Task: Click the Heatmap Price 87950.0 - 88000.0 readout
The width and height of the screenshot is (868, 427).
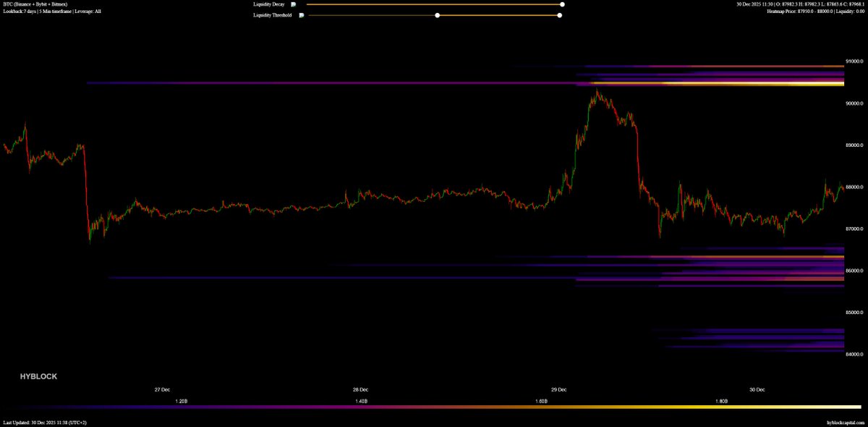Action: pos(815,12)
